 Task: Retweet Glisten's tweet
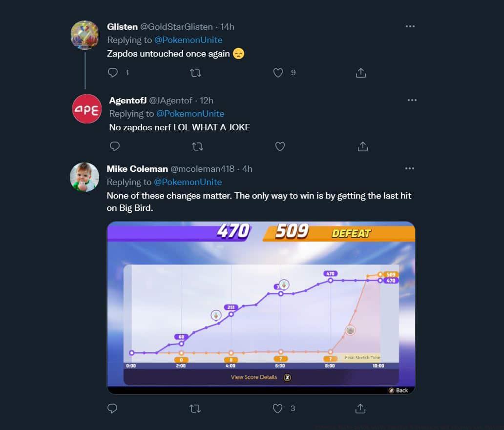click(195, 73)
